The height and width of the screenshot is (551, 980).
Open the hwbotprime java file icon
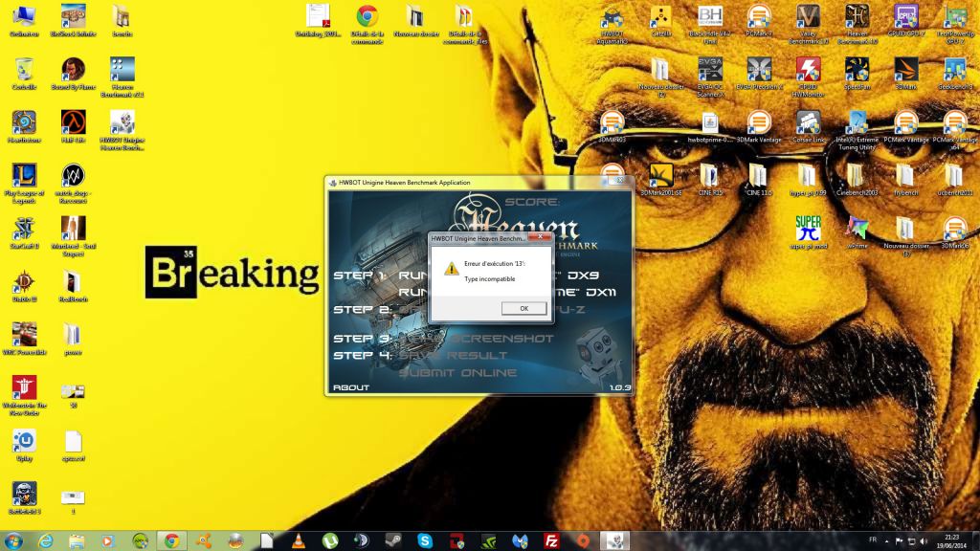(x=710, y=127)
